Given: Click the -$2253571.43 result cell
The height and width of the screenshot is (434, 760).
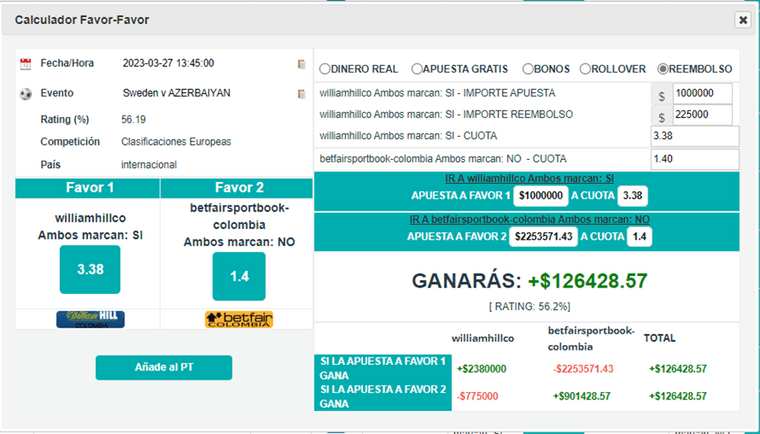Looking at the screenshot, I should (583, 369).
